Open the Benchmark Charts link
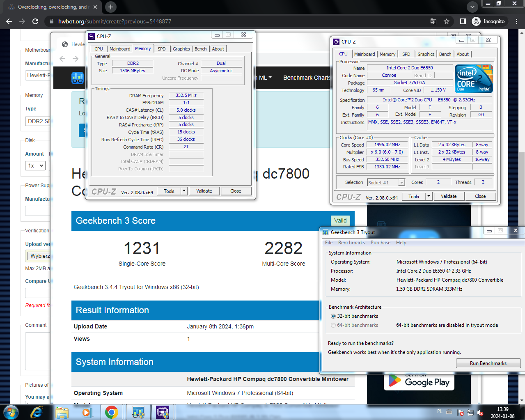This screenshot has width=525, height=420. [x=307, y=78]
